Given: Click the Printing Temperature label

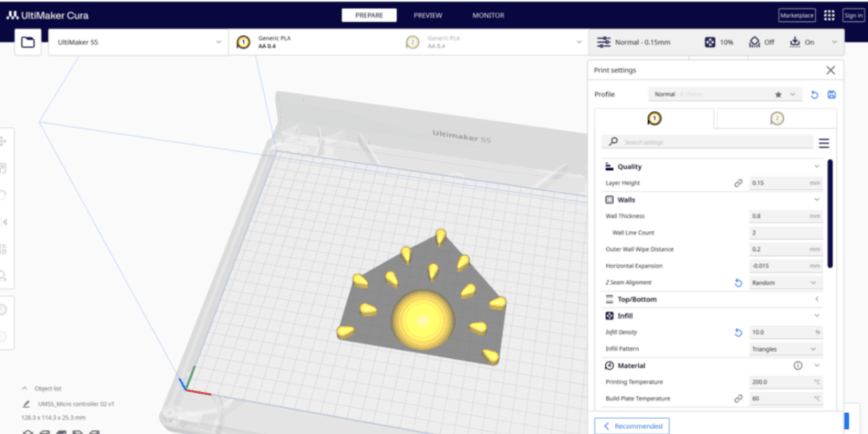Looking at the screenshot, I should coord(634,382).
